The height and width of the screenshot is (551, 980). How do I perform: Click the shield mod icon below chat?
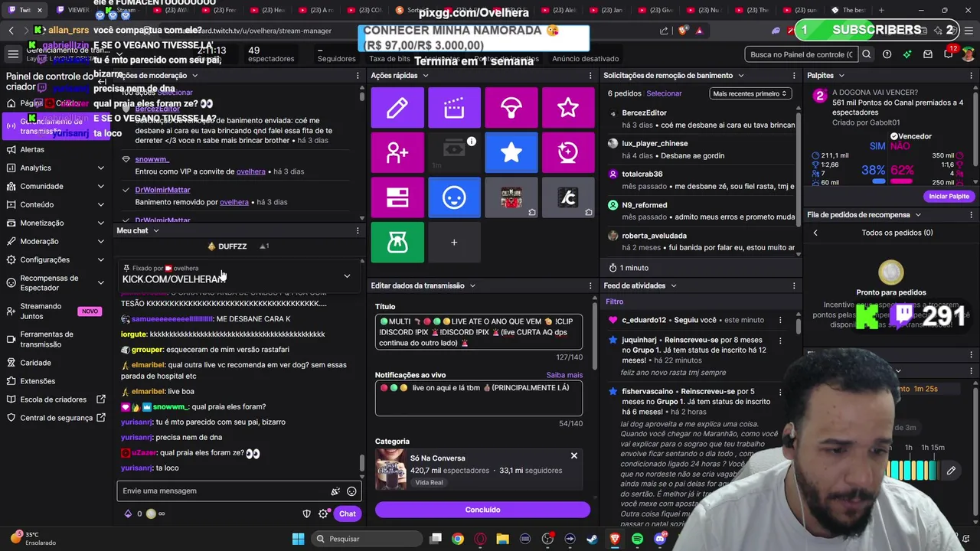[307, 514]
